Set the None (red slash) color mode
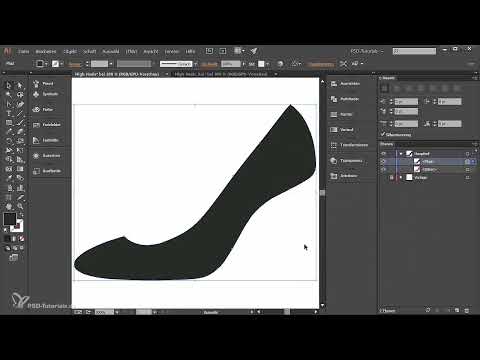The width and height of the screenshot is (480, 360). [x=21, y=239]
